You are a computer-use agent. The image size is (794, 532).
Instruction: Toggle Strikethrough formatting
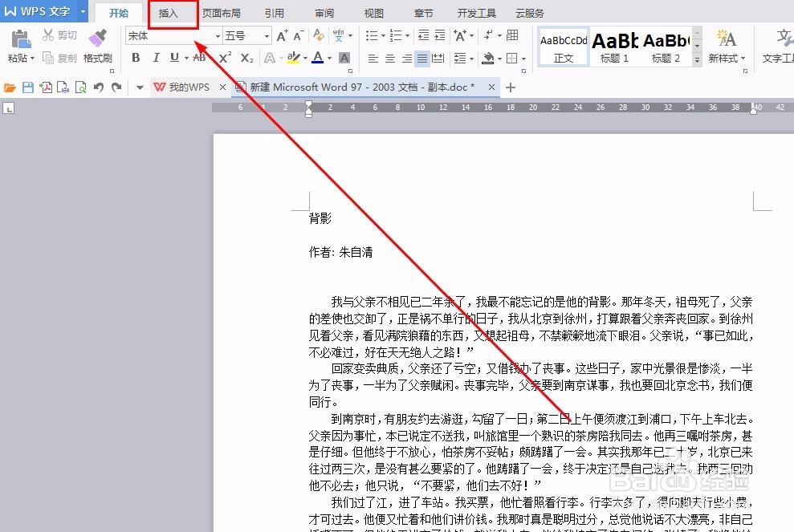coord(200,58)
